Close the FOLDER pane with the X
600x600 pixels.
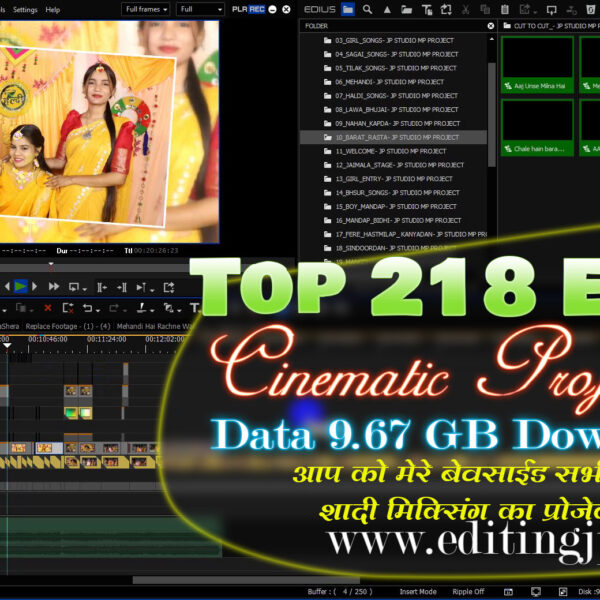pyautogui.click(x=491, y=26)
